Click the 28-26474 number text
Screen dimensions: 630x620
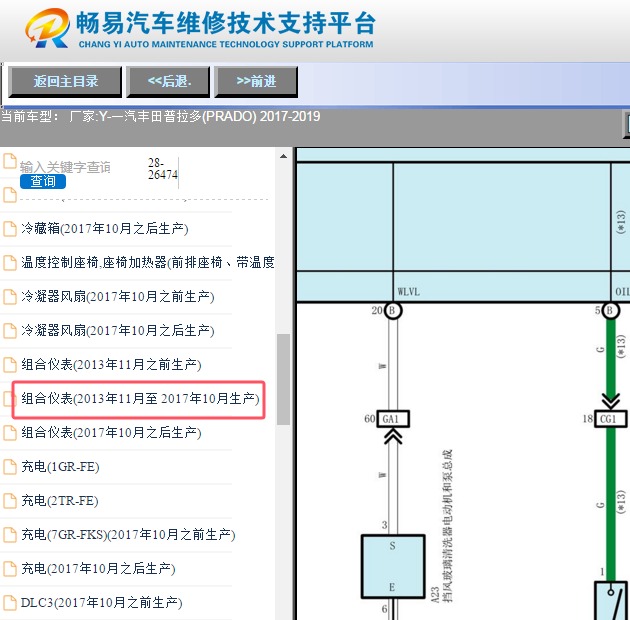point(162,169)
